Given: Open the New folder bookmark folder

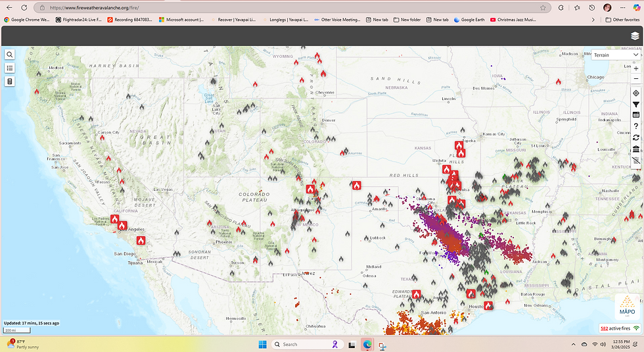Looking at the screenshot, I should (x=407, y=19).
